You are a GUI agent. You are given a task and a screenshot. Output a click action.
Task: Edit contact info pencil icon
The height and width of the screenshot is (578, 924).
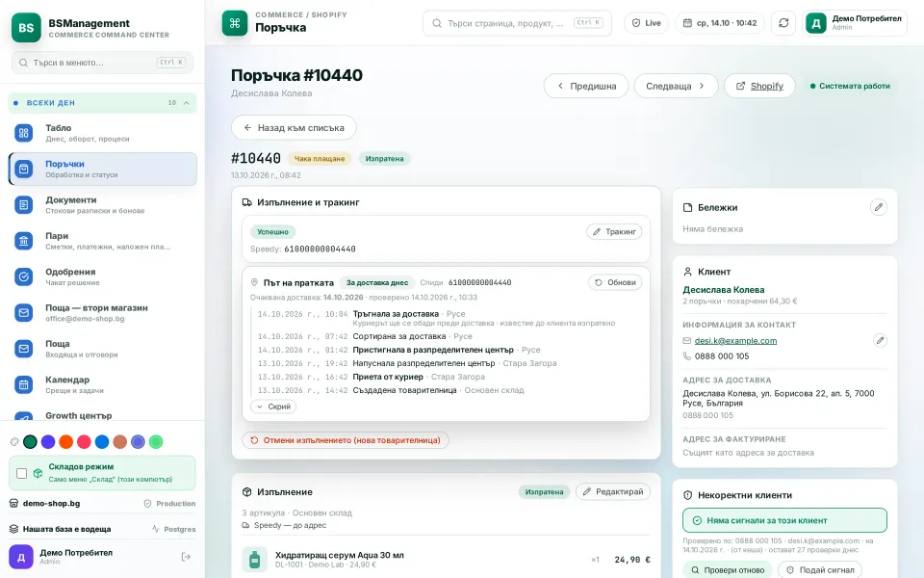879,340
